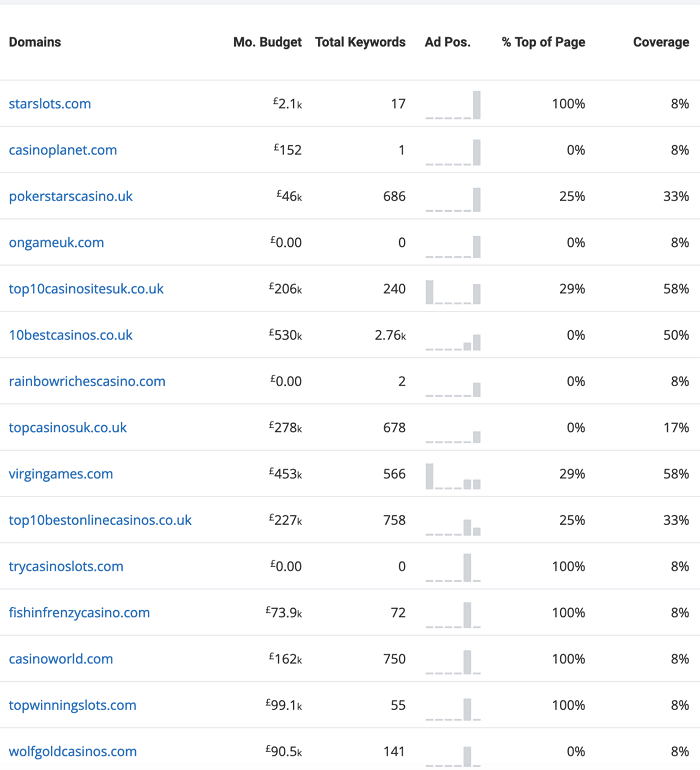Screen dimensions: 700x770
Task: Select top10casinositesuk.co.uk domain
Action: pos(86,288)
